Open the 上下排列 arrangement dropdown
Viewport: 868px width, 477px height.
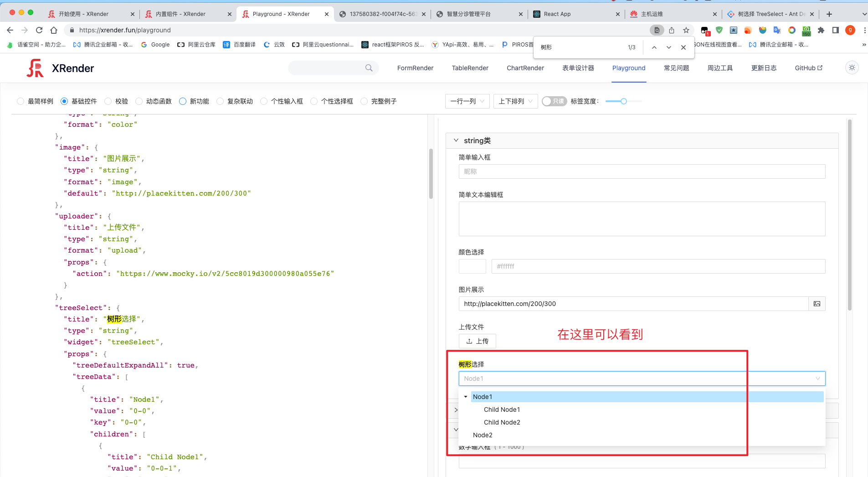coord(515,101)
